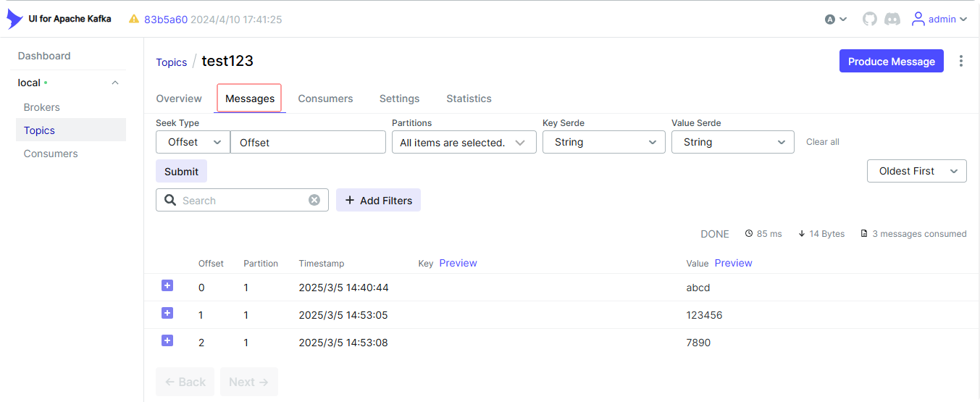Open the Key Serde dropdown
The image size is (980, 402).
coord(603,143)
